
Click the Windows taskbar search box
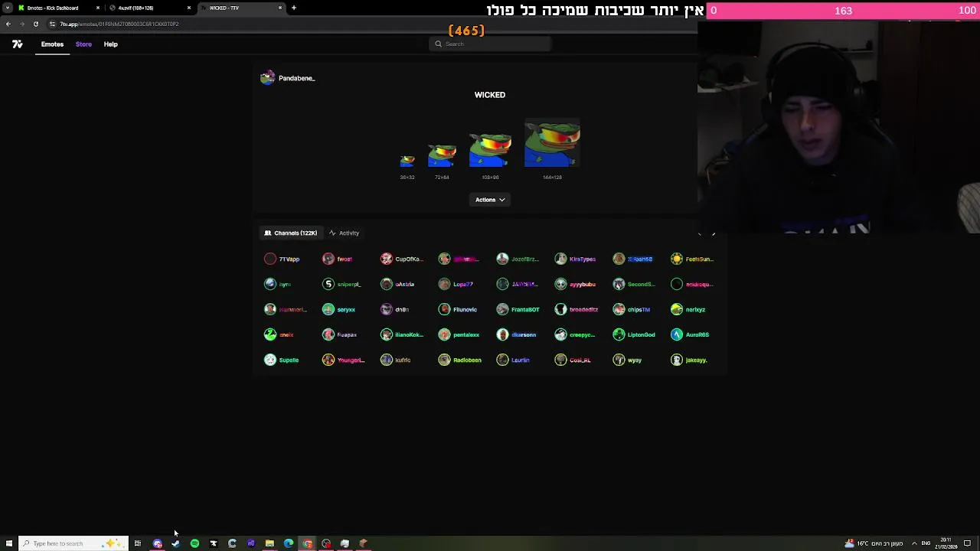[72, 543]
